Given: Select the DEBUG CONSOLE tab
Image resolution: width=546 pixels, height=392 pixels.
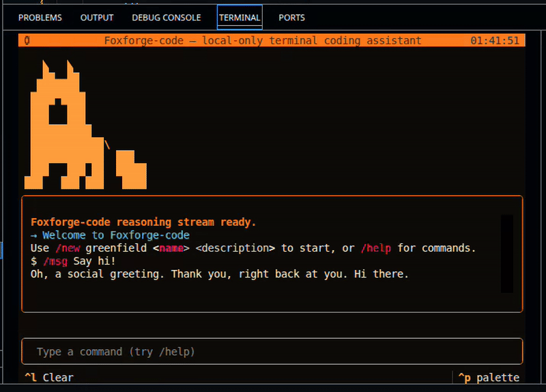Looking at the screenshot, I should 166,18.
